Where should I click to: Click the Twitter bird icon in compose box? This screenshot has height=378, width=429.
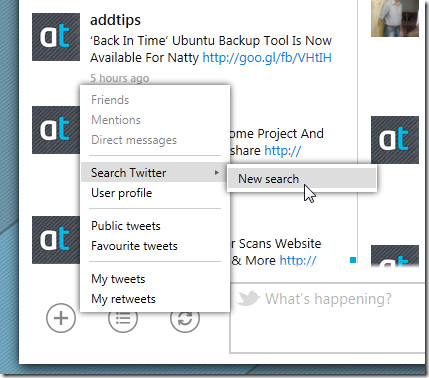point(248,298)
